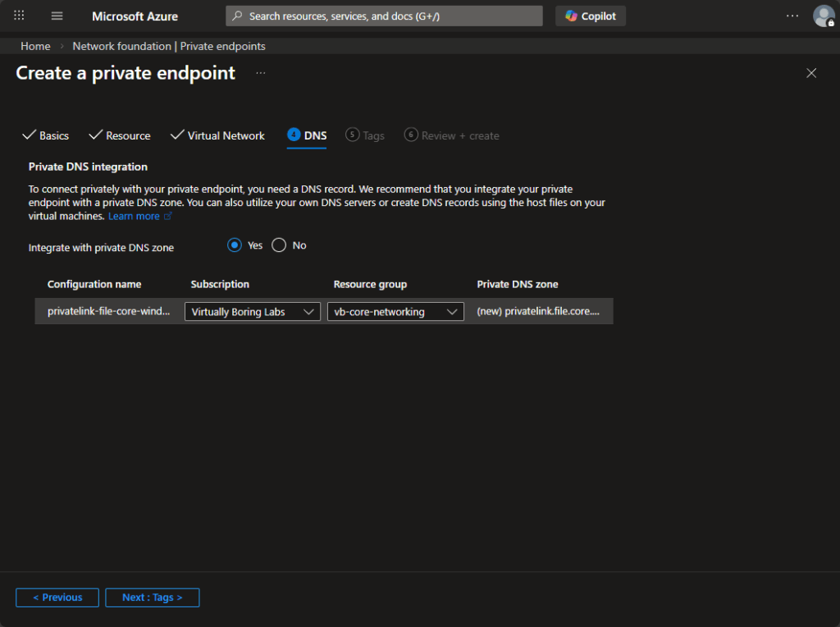The width and height of the screenshot is (840, 627).
Task: Click the Copilot button
Action: (591, 16)
